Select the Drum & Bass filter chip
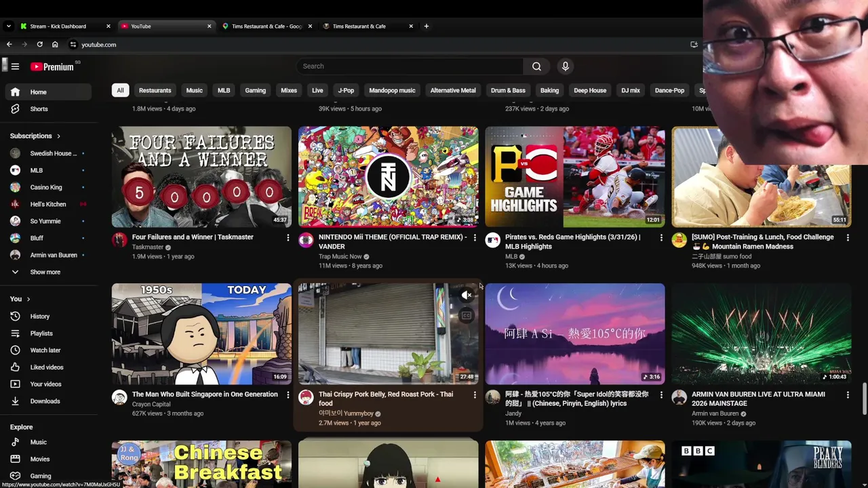The width and height of the screenshot is (868, 488). [x=508, y=90]
